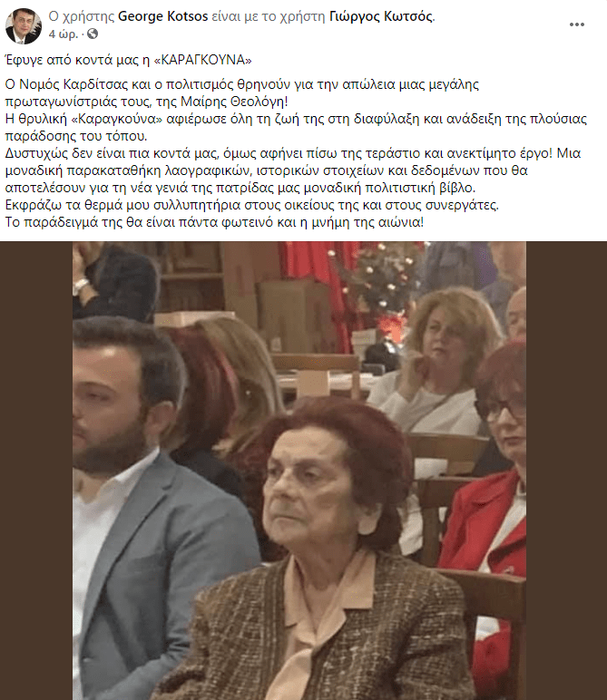
Task: Click the condolences line starting Εκφράζω
Action: tap(252, 205)
